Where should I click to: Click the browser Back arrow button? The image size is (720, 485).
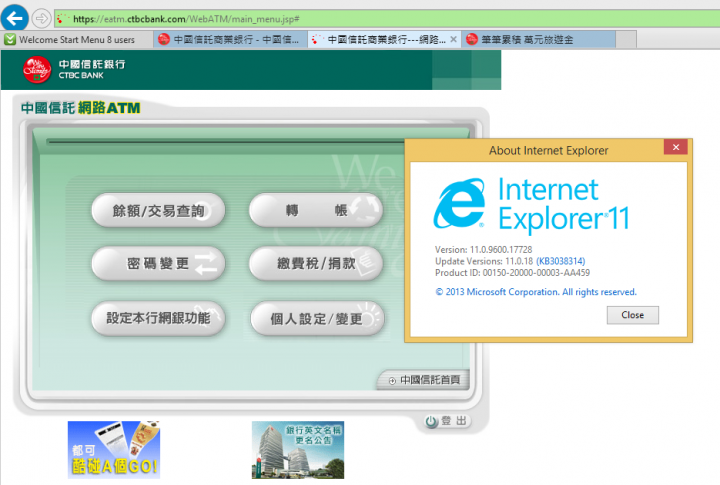[14, 18]
